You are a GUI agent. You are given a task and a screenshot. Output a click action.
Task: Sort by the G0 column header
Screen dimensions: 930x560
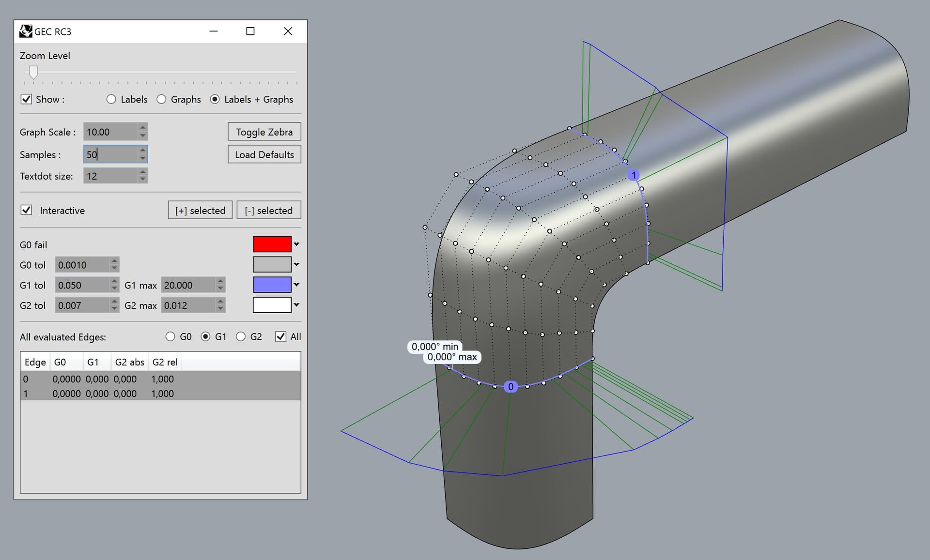point(66,362)
